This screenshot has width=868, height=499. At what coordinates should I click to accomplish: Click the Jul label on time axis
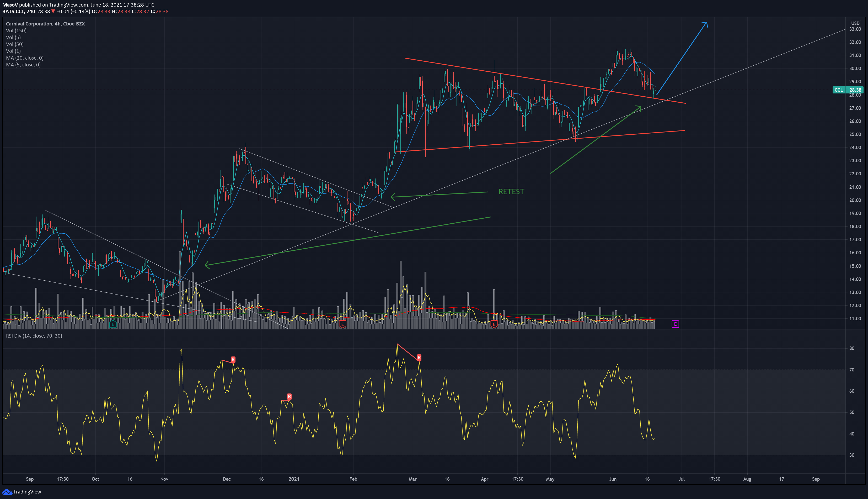(x=682, y=479)
